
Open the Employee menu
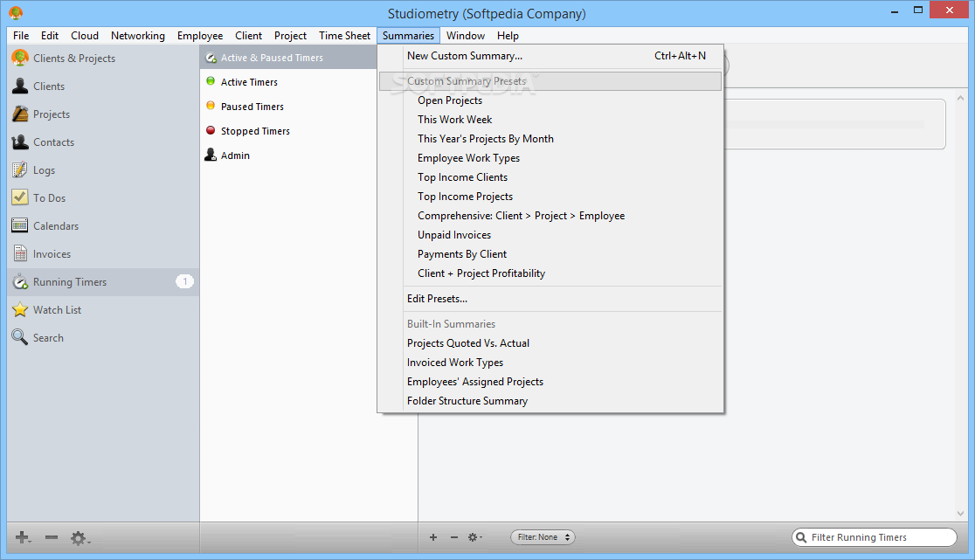pos(200,36)
